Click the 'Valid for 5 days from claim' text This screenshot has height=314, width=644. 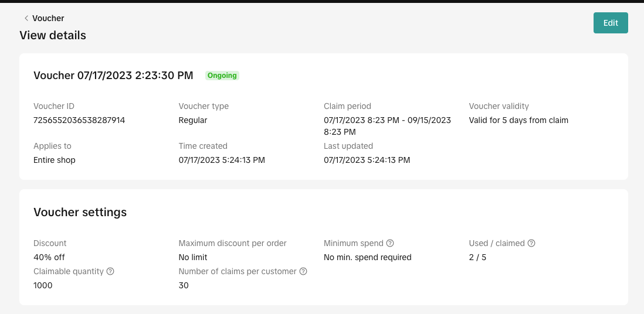click(518, 120)
